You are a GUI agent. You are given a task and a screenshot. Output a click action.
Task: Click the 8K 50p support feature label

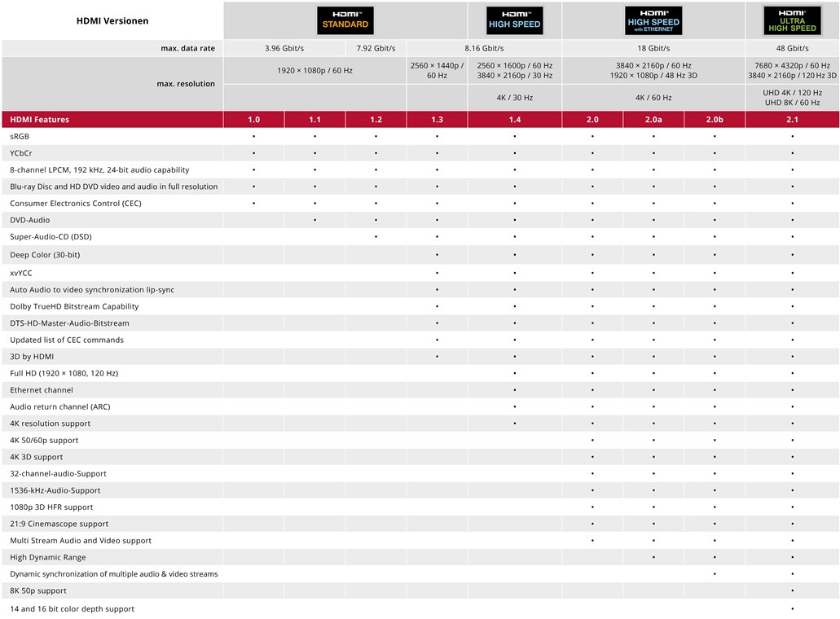[38, 590]
